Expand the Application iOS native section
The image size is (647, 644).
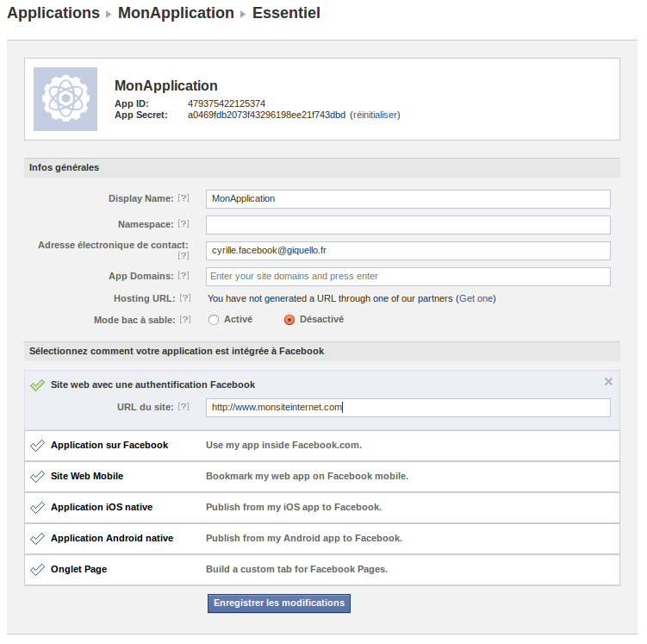tap(322, 508)
